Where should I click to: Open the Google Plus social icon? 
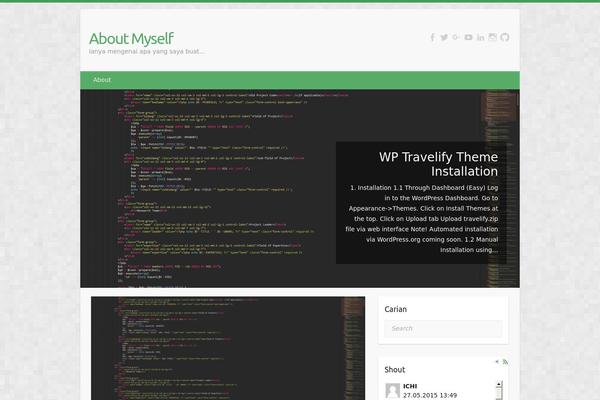pyautogui.click(x=456, y=37)
